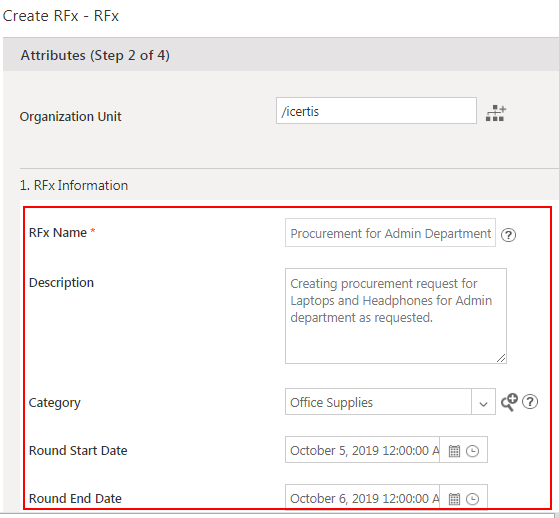Edit the Round Start Date value

point(363,450)
